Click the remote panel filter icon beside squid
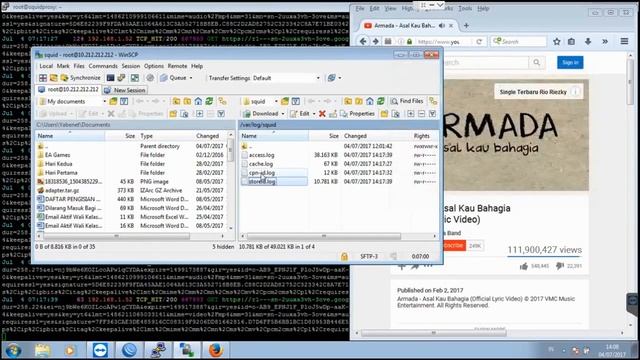This screenshot has height=360, width=640. tap(296, 101)
